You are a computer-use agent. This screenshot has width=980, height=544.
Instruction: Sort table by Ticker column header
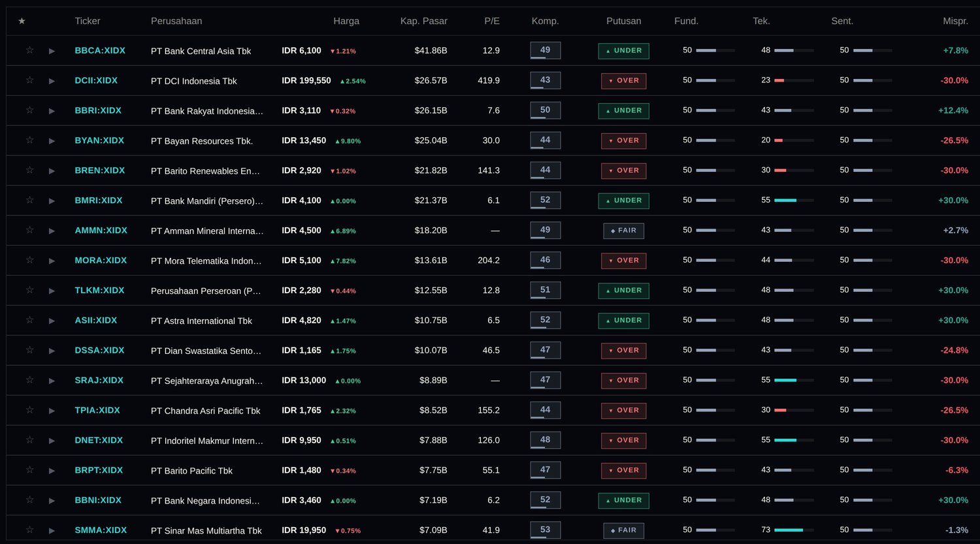[88, 21]
